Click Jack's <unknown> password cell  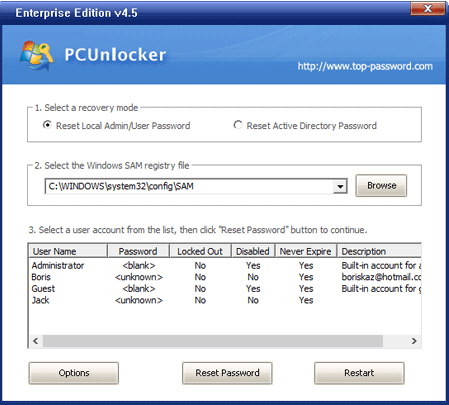(139, 300)
